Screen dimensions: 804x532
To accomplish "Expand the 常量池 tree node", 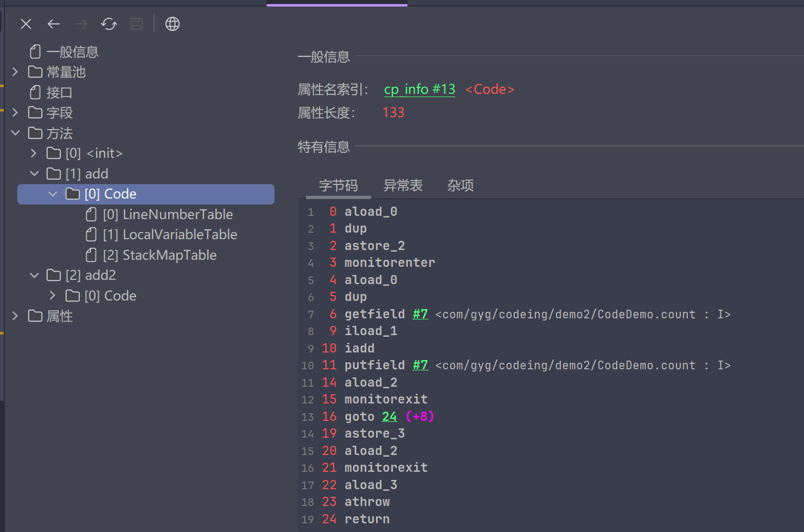I will 15,72.
